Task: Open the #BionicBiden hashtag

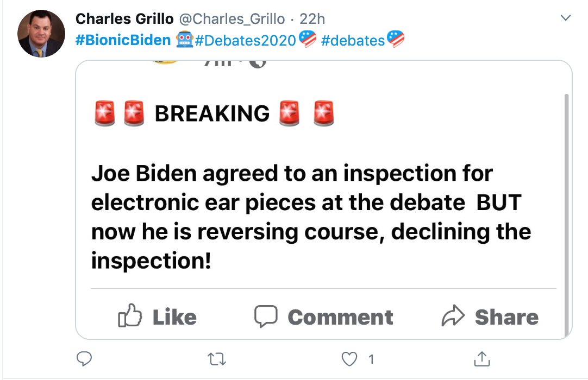Action: point(123,40)
